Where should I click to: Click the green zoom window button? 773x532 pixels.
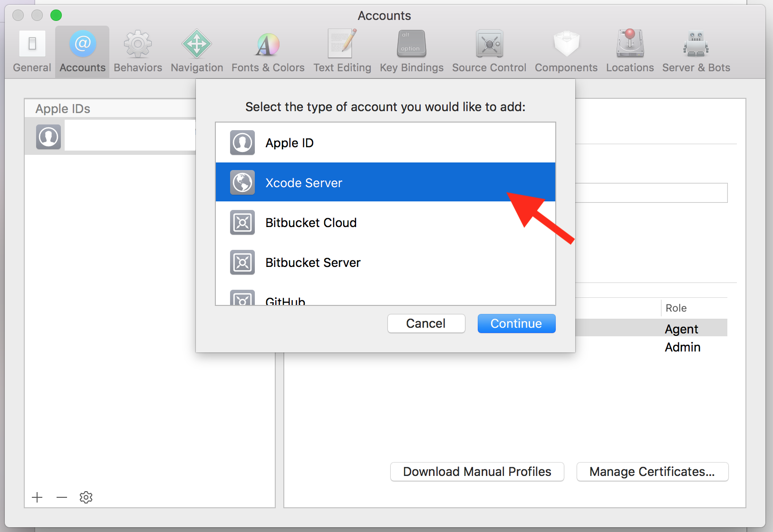(56, 15)
